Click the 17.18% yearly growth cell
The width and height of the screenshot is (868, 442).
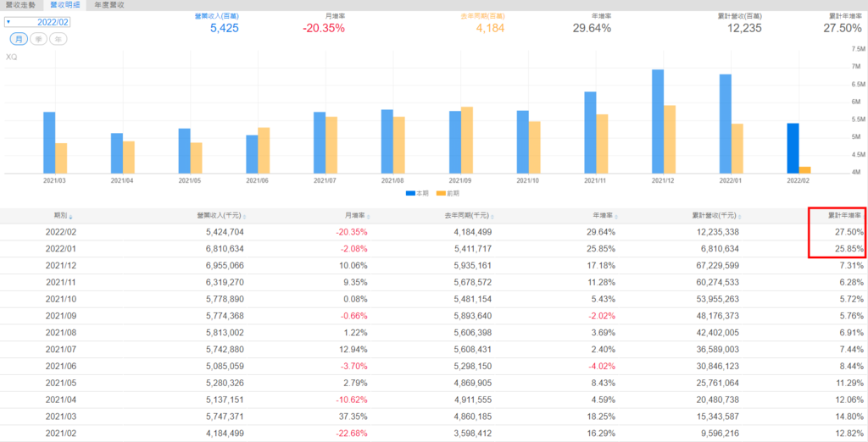tap(603, 266)
